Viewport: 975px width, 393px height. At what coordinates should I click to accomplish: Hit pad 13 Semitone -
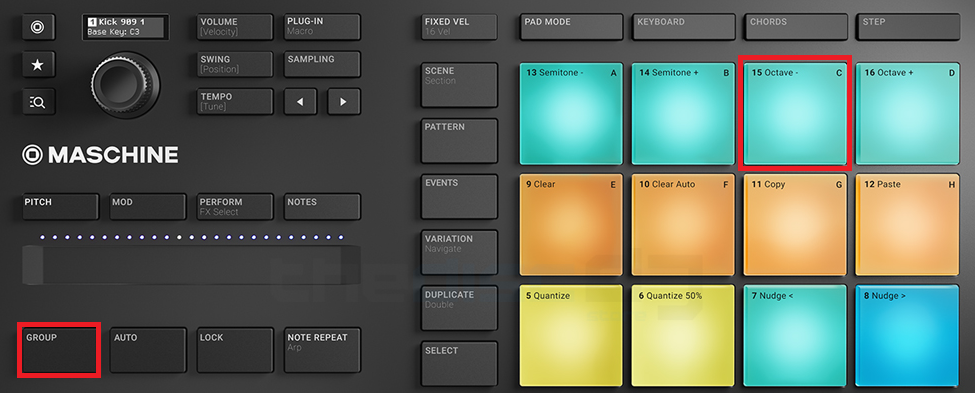click(x=571, y=113)
